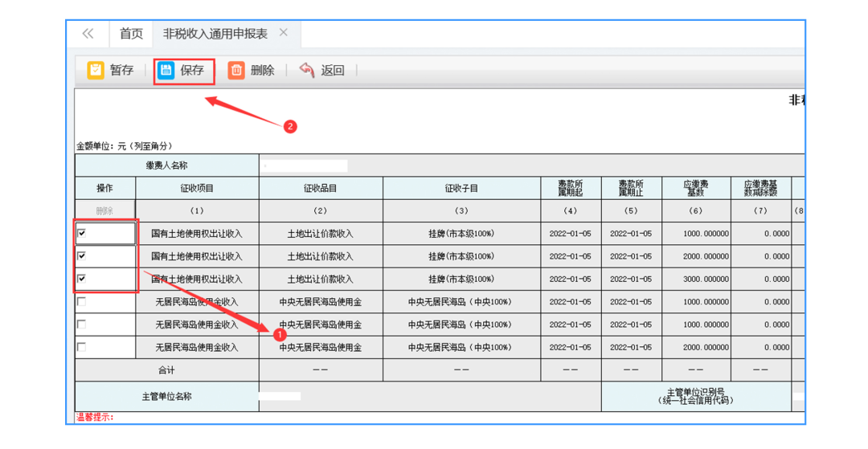Click 2000.000000 in the 无居民海岛 row
The height and width of the screenshot is (449, 868).
tap(696, 347)
